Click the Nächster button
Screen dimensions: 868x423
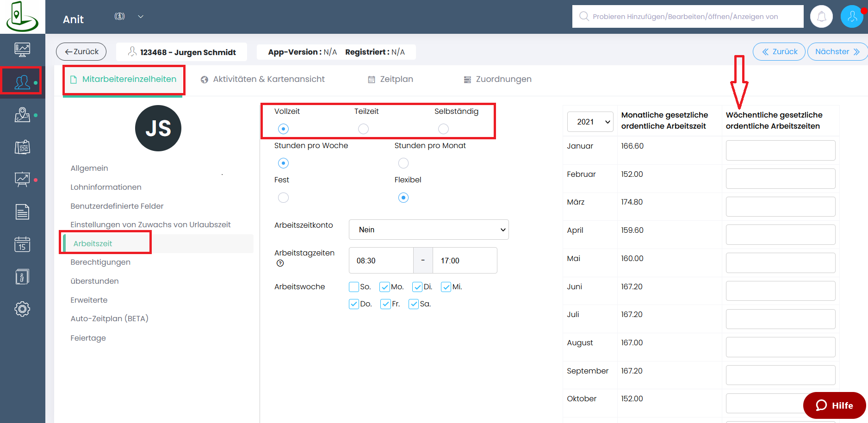837,51
